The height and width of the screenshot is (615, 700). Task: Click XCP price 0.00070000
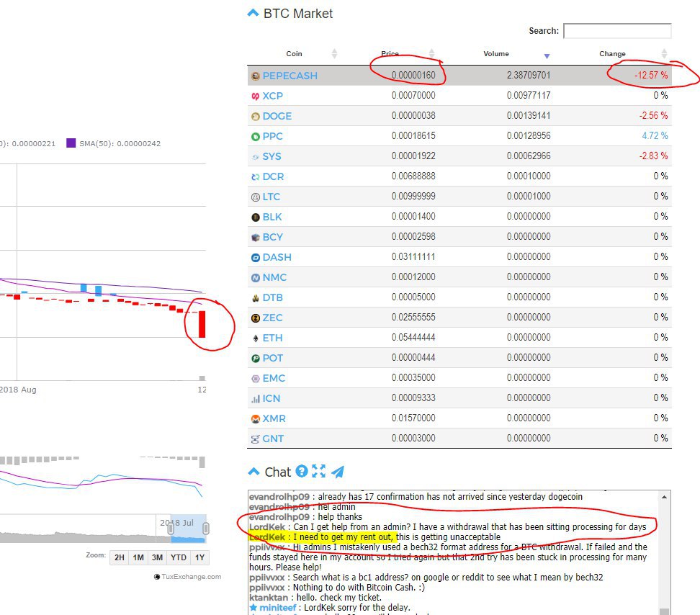click(413, 96)
